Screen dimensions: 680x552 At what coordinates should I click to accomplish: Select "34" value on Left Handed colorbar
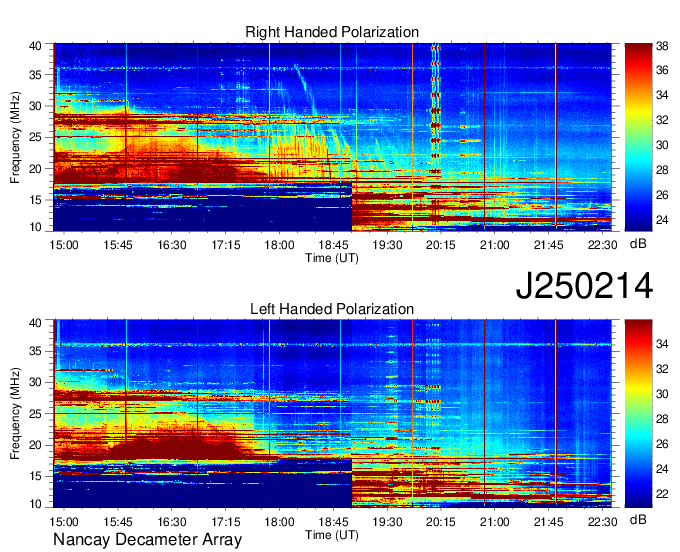click(x=662, y=344)
